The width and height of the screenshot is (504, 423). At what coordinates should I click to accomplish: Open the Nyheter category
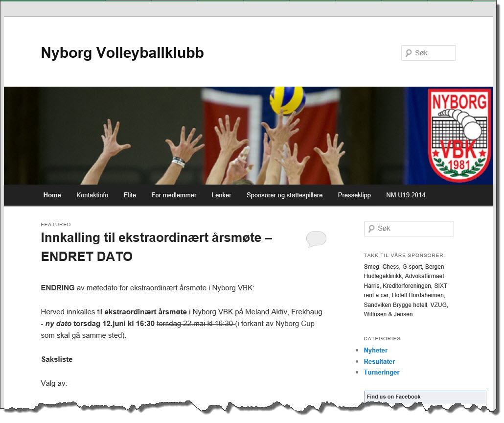(x=375, y=351)
